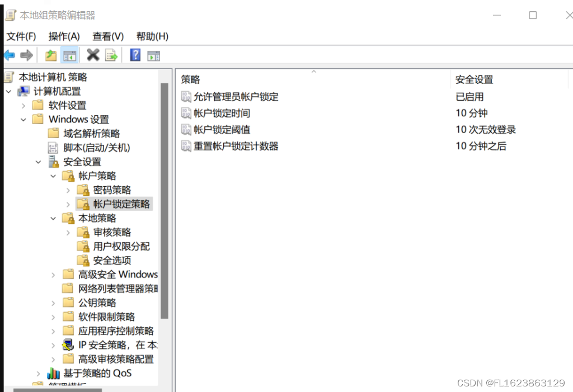Click the Back arrow toolbar icon
The image size is (573, 392).
[10, 55]
